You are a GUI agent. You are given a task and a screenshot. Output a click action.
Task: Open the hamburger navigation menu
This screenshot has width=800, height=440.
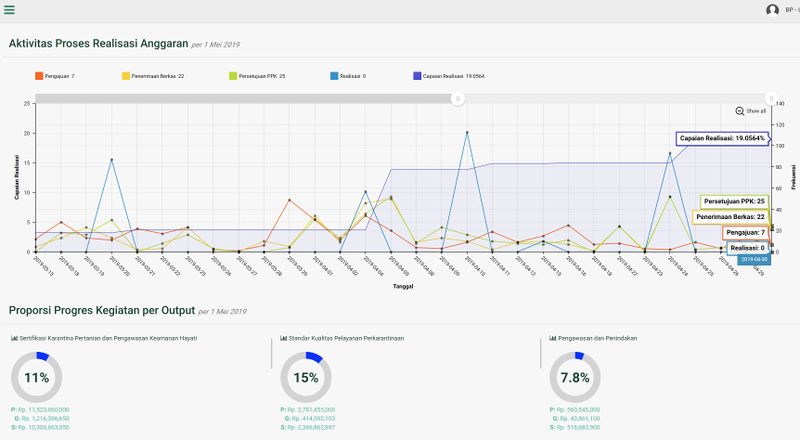point(9,9)
